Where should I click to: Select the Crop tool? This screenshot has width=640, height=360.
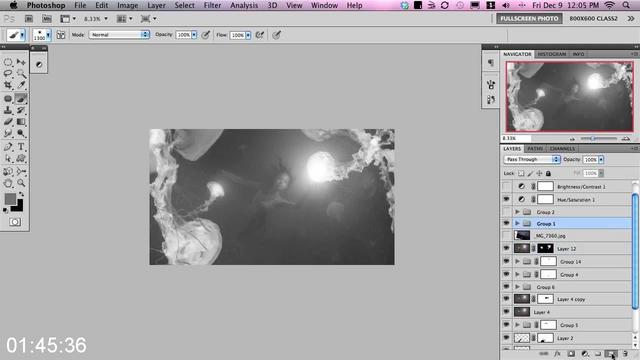8,85
